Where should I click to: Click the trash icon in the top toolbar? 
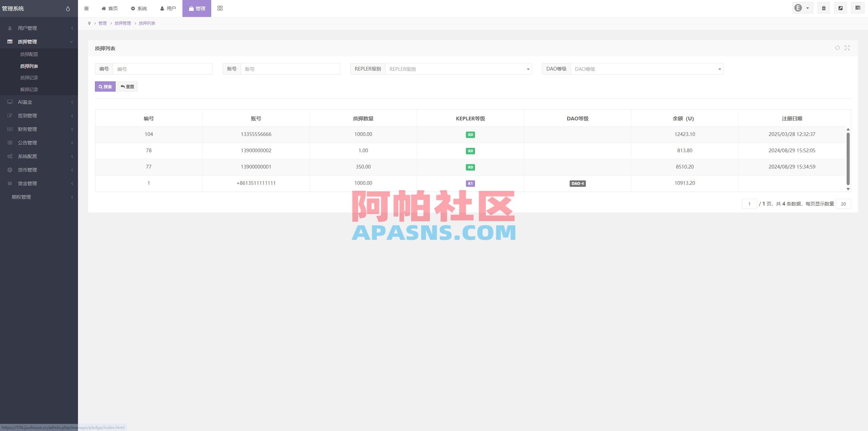[x=824, y=8]
